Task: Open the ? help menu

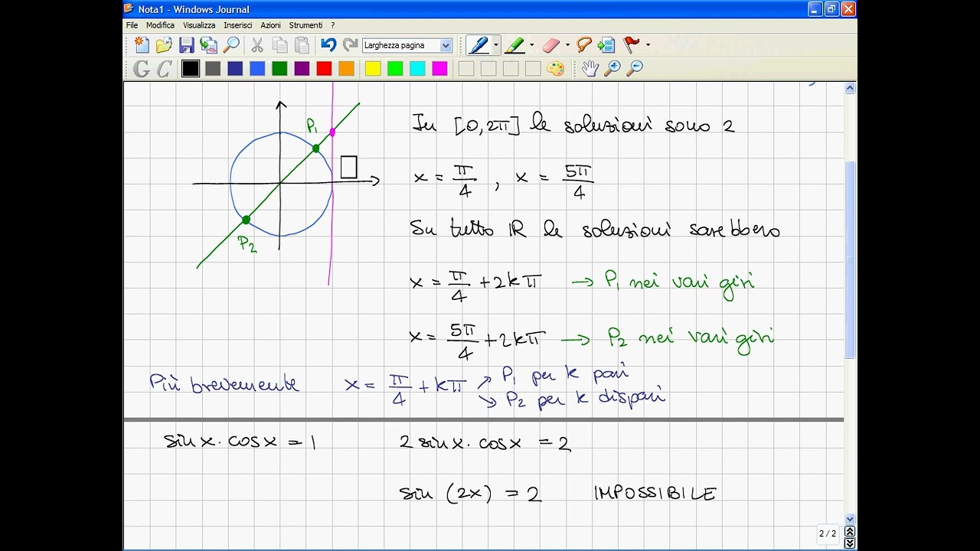Action: (333, 25)
